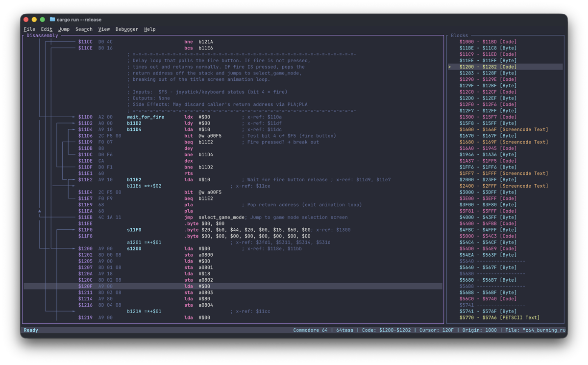This screenshot has width=588, height=365.
Task: Select the bcs b11E6 line at $11CE
Action: [233, 48]
